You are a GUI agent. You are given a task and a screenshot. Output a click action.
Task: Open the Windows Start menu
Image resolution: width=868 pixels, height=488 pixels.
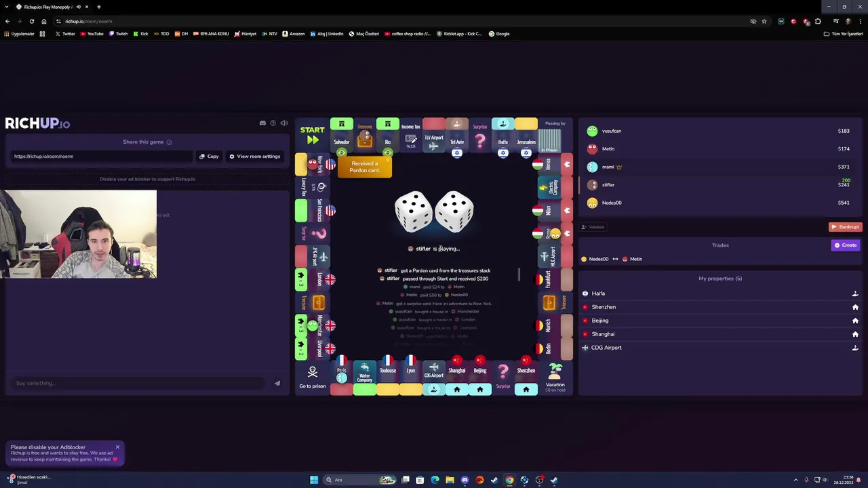tap(314, 480)
